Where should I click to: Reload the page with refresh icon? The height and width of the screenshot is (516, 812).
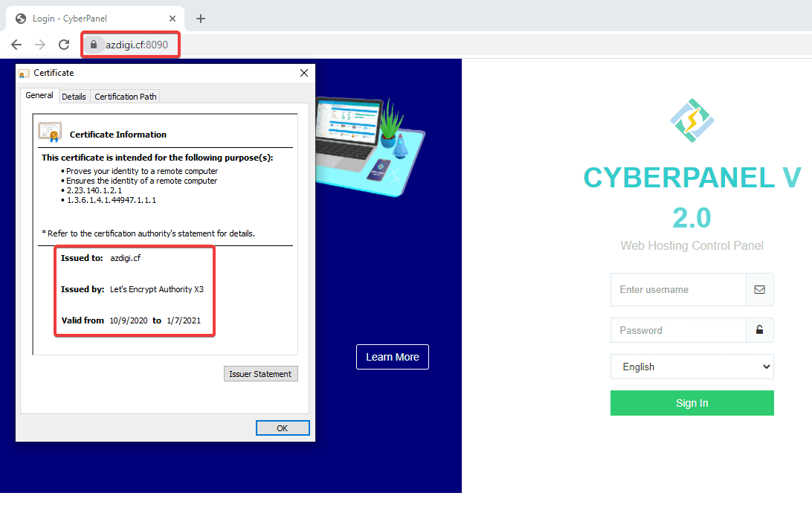point(64,45)
